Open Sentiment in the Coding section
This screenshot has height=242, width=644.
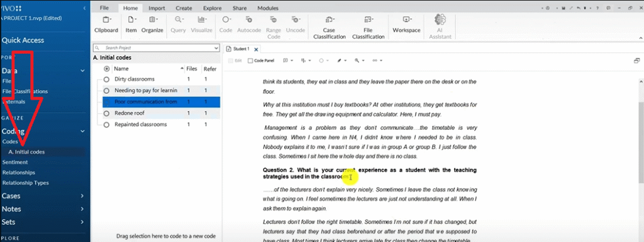(15, 162)
